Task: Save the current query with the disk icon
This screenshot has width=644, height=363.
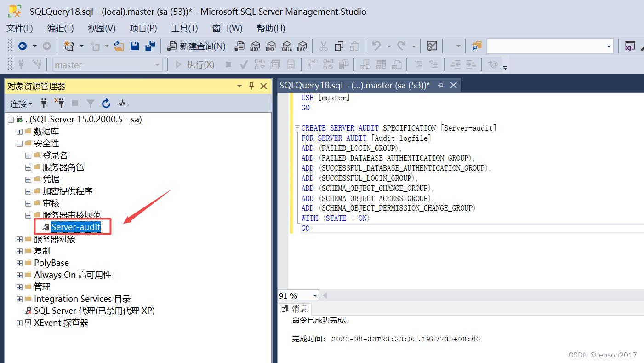Action: pyautogui.click(x=135, y=46)
